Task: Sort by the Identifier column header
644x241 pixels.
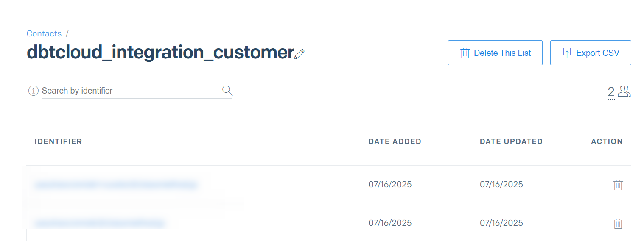Action: pos(59,141)
